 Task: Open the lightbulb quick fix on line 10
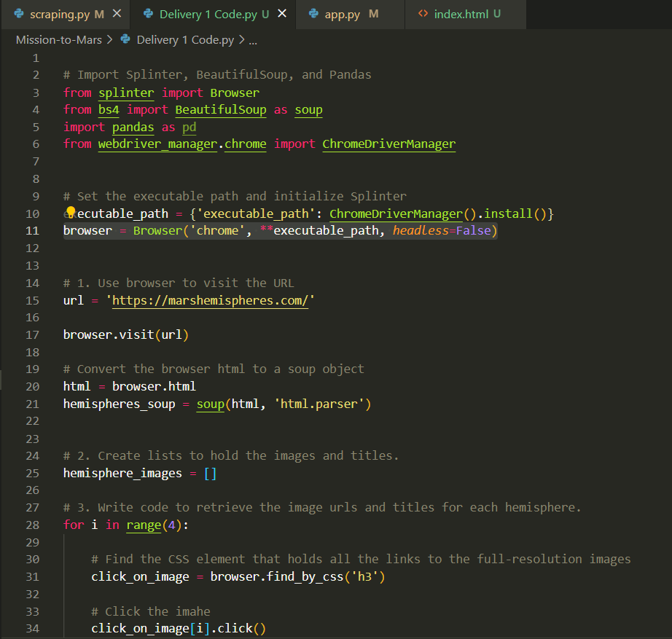[70, 212]
